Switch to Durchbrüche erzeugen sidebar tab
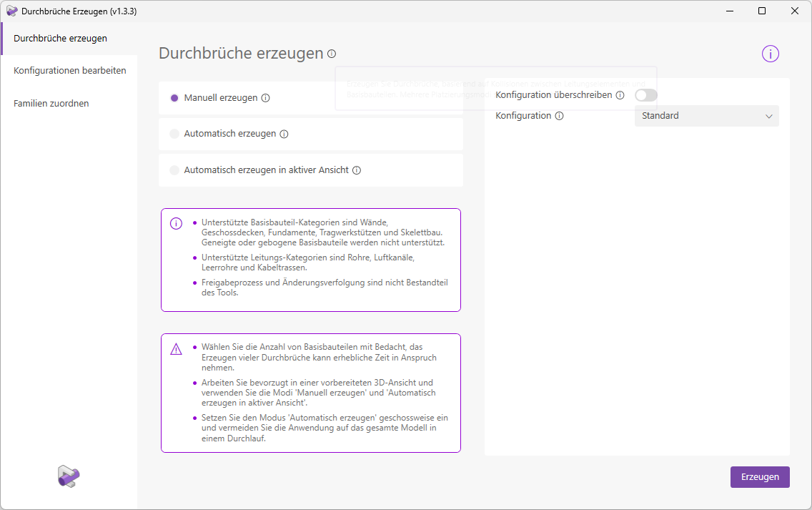 (x=61, y=38)
